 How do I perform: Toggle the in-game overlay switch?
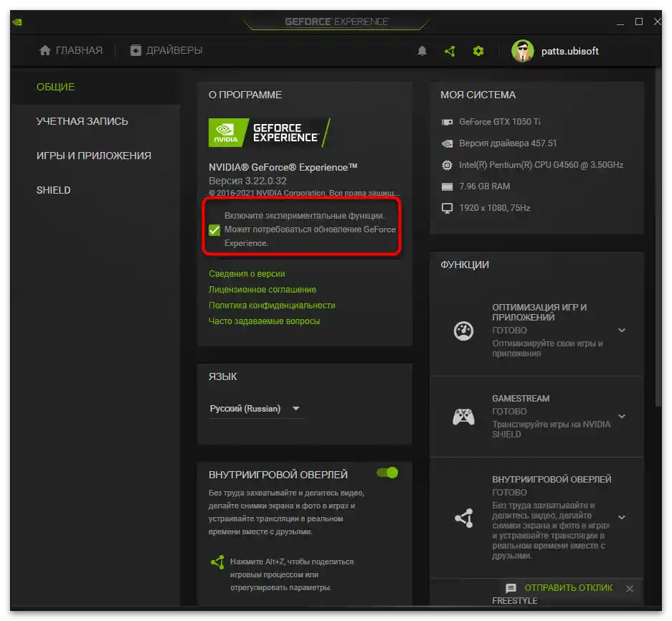(x=387, y=473)
